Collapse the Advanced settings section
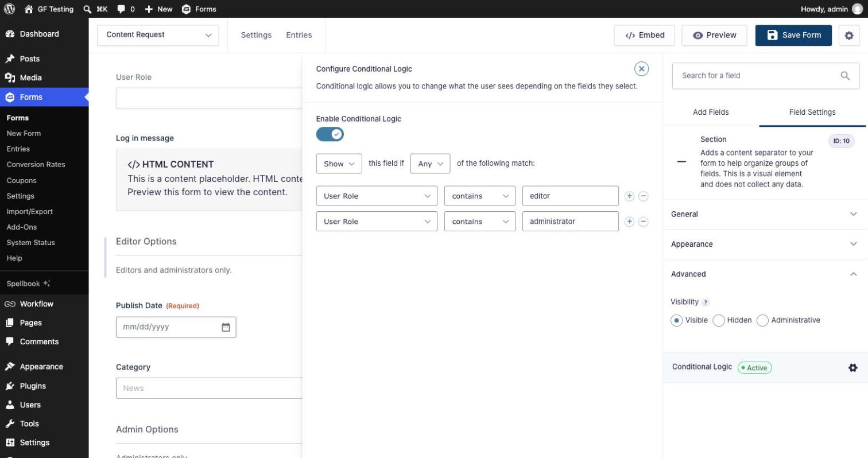The height and width of the screenshot is (458, 868). tap(764, 274)
